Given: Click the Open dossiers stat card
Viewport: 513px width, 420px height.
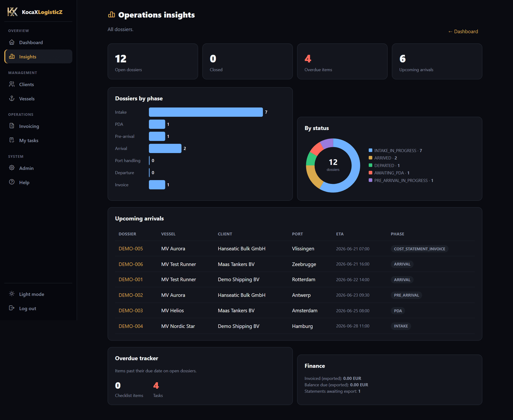Looking at the screenshot, I should (x=153, y=61).
